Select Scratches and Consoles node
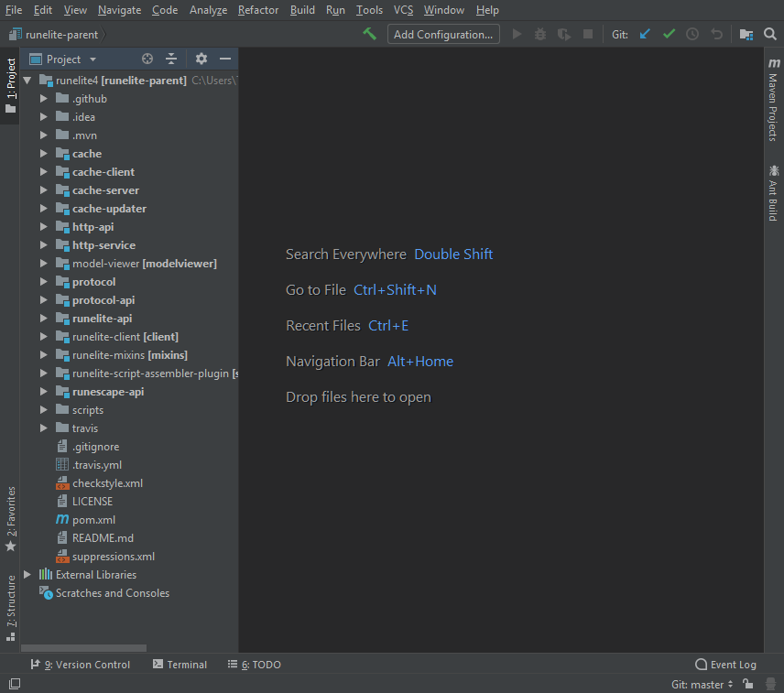The height and width of the screenshot is (693, 784). (x=112, y=593)
